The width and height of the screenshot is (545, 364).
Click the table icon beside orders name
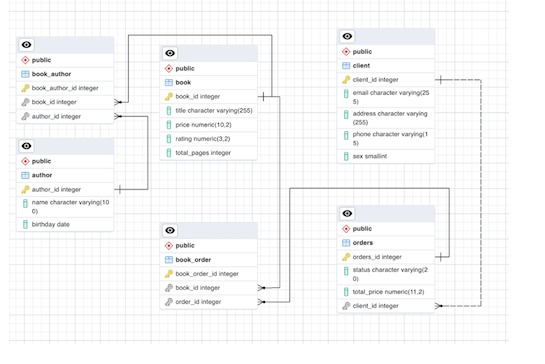coord(346,243)
